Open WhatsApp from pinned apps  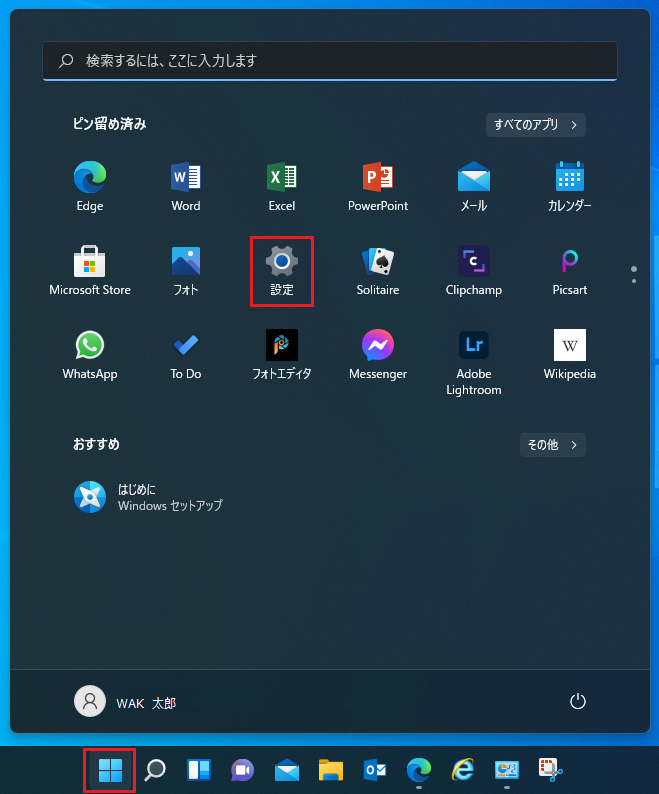(90, 354)
